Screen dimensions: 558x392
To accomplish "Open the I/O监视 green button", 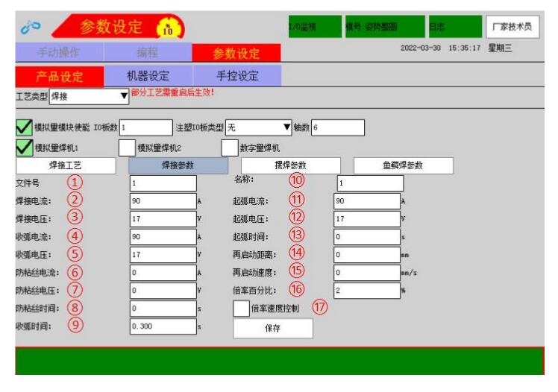I will 315,27.
